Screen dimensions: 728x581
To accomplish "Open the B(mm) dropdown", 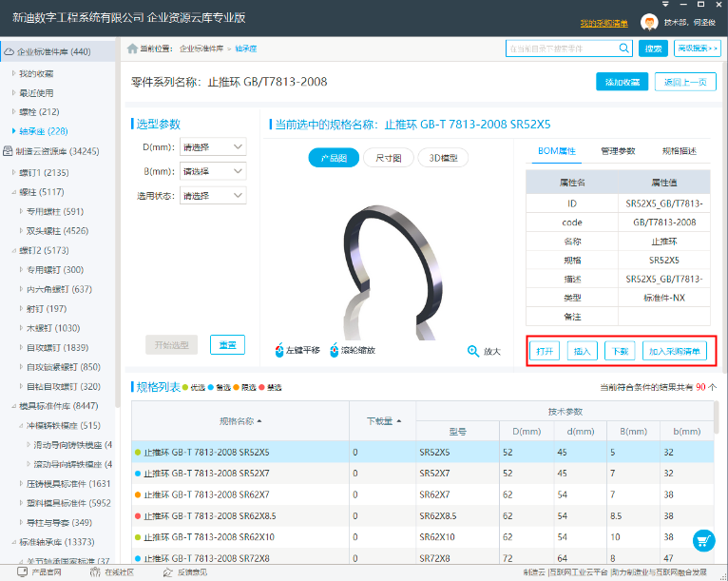I will point(213,172).
